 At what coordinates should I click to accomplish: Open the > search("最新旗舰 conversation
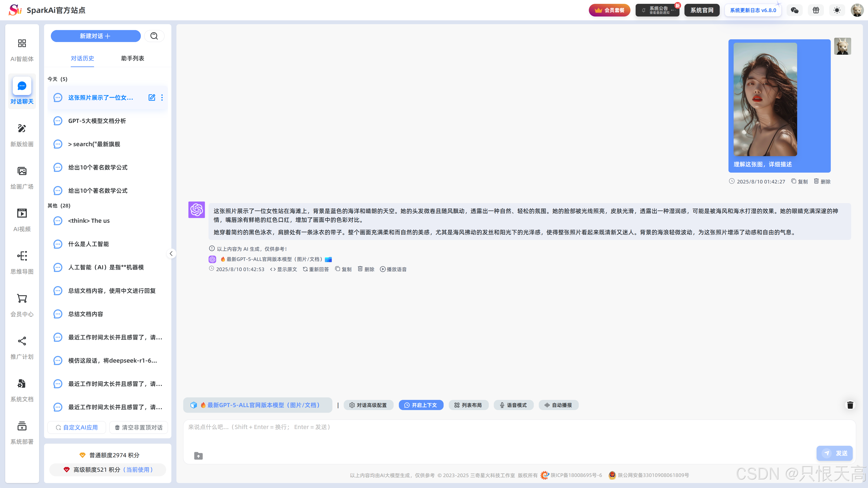(108, 144)
